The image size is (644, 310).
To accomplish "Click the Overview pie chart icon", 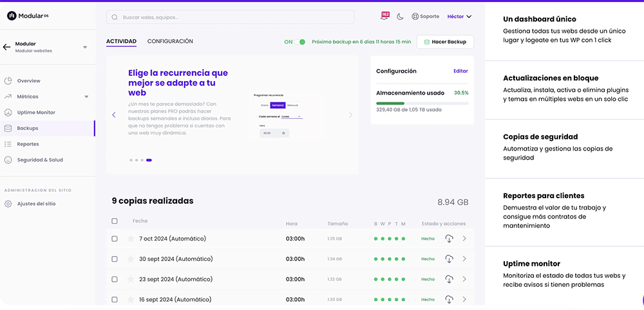I will (x=8, y=81).
